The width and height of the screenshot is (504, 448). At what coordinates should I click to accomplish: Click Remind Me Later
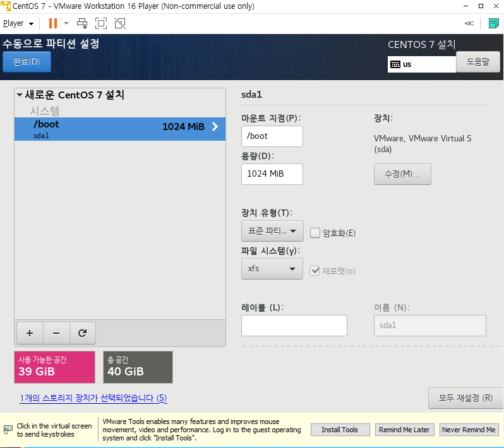point(404,430)
